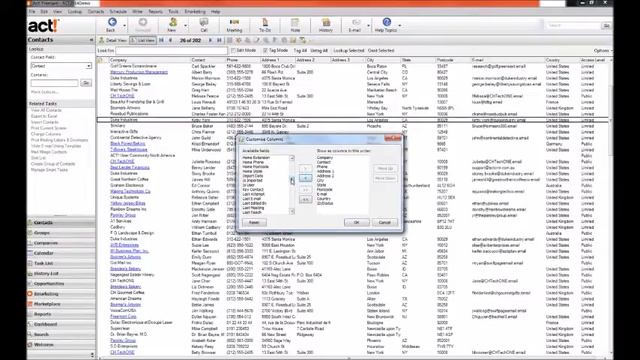Screen dimensions: 640x360
Task: Open Search in navigation bar
Action: [61, 335]
